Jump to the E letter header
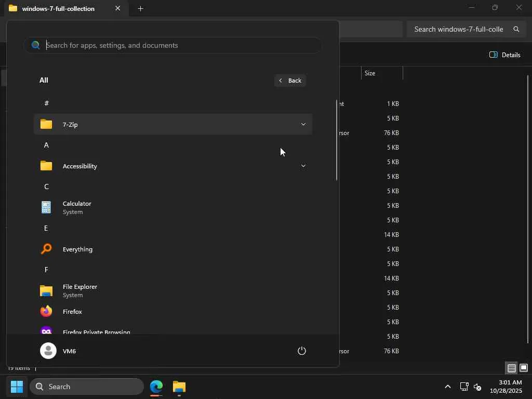This screenshot has width=532, height=399. 46,229
